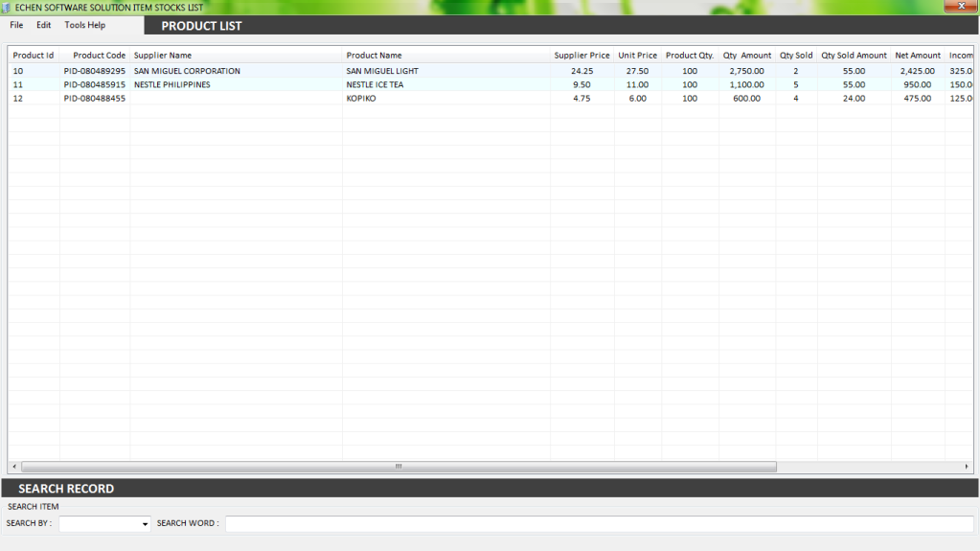The width and height of the screenshot is (980, 551).
Task: Click the Product Qty. column header
Action: pos(690,55)
